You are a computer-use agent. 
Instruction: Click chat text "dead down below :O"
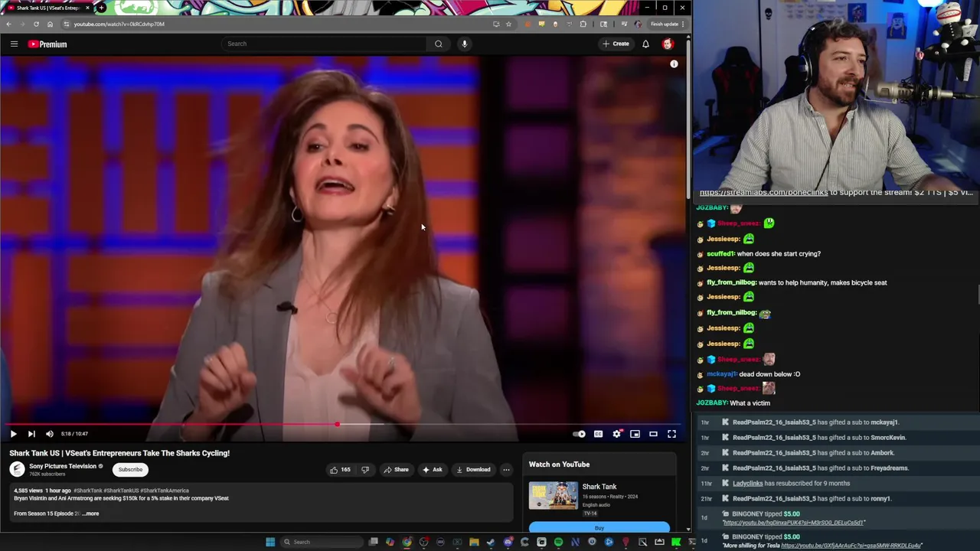click(769, 374)
